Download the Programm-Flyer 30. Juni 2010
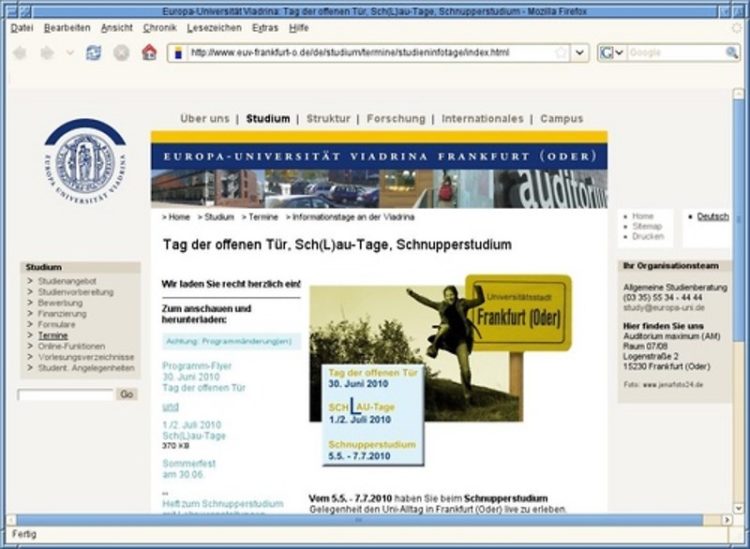 204,377
